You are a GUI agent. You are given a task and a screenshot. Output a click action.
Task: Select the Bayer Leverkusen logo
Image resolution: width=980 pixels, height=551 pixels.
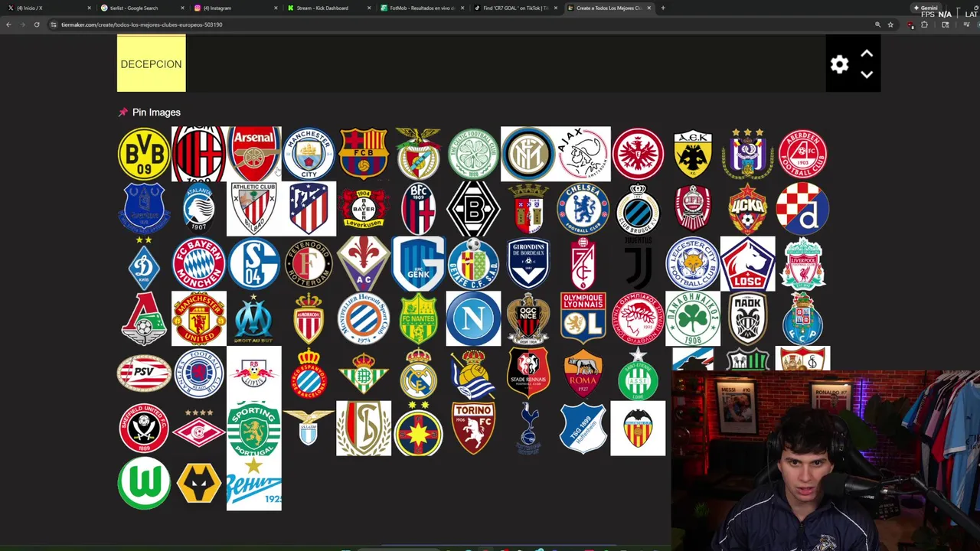tap(364, 209)
